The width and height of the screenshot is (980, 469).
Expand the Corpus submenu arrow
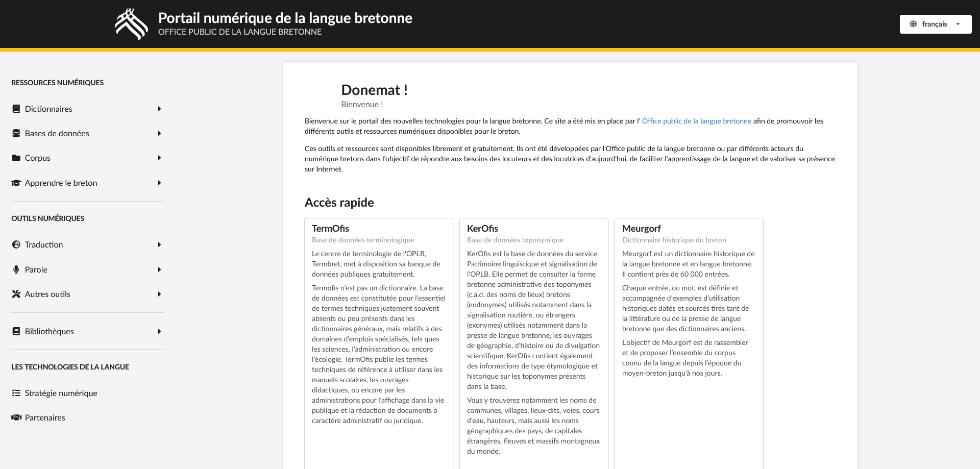[x=159, y=158]
